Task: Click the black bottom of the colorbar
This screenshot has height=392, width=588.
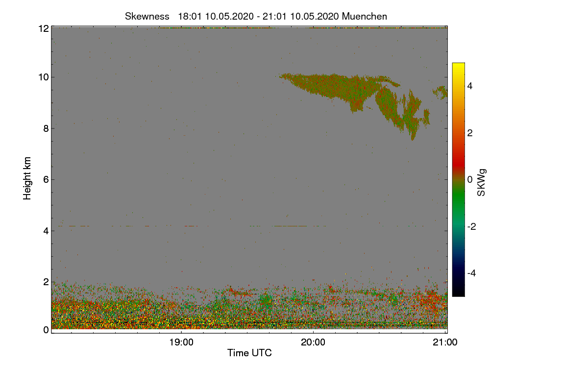Action: coord(458,292)
